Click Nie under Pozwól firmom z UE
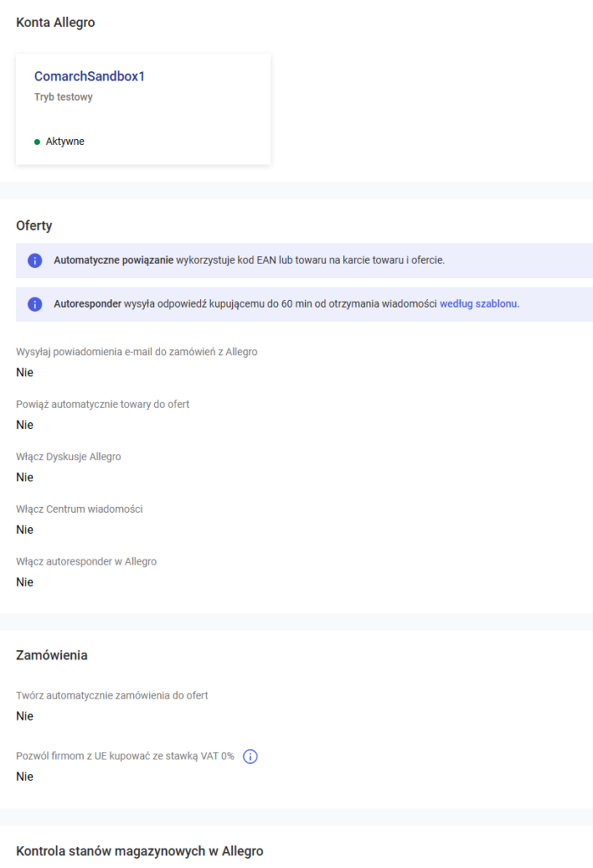Screen dimensions: 593x868 pyautogui.click(x=25, y=776)
